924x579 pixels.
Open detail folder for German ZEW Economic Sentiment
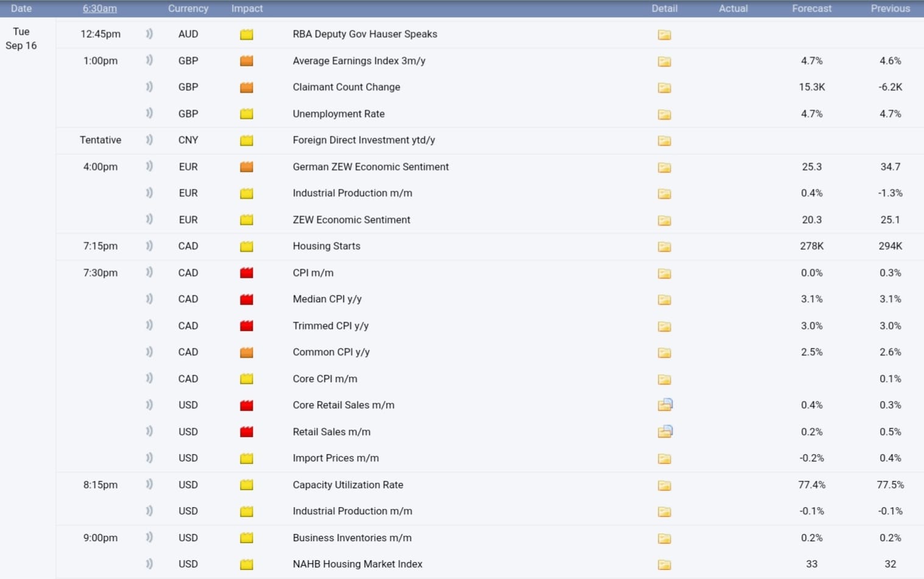click(664, 168)
